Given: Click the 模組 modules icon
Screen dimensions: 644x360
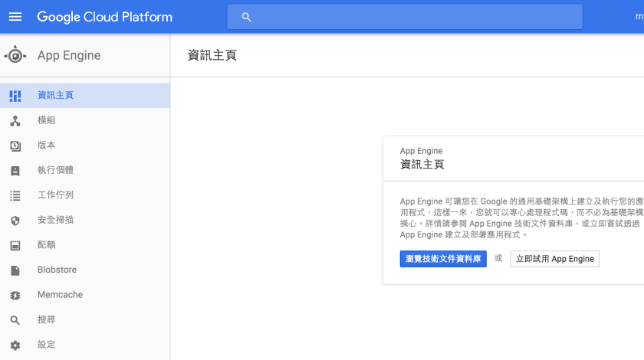Looking at the screenshot, I should (x=15, y=121).
